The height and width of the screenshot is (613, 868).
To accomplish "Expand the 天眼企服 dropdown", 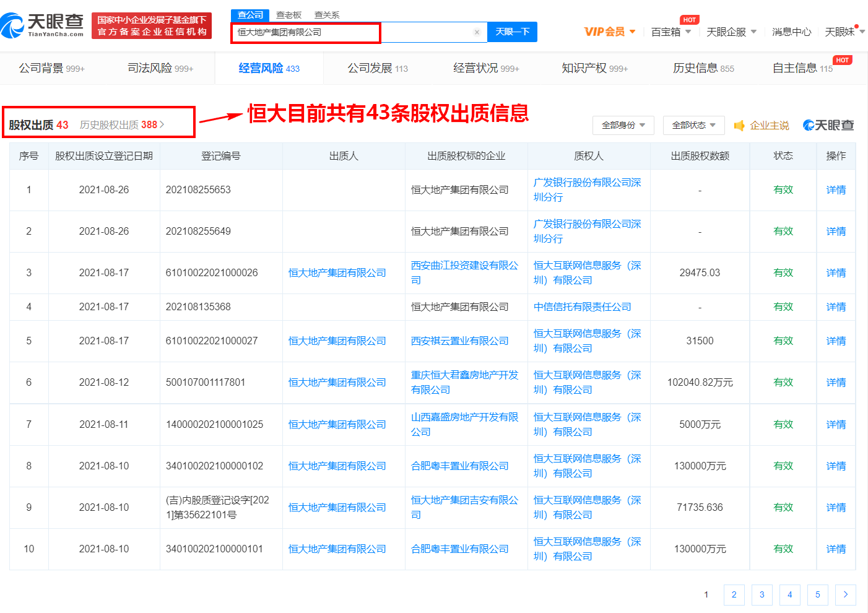I will click(x=731, y=32).
